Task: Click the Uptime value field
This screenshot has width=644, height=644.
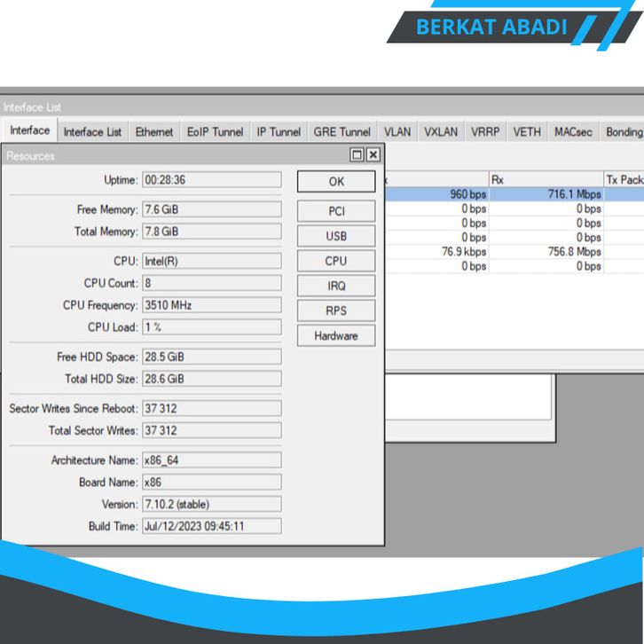Action: [211, 180]
